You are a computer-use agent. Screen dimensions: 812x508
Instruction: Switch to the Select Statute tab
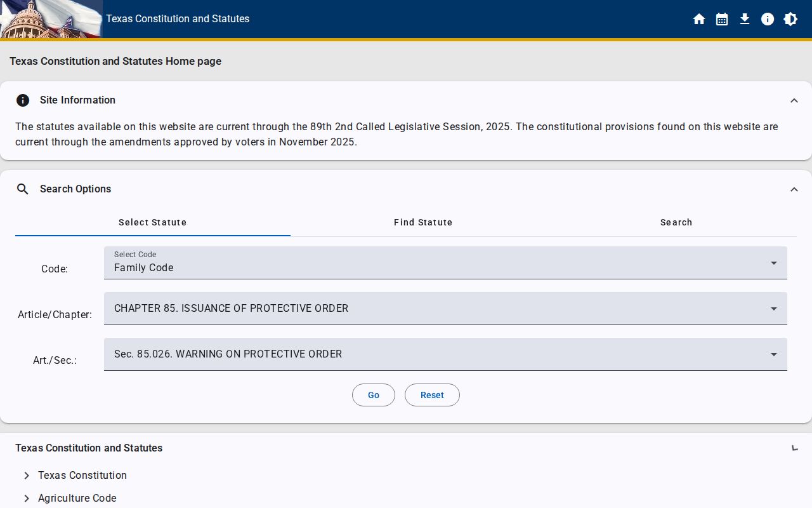(153, 222)
